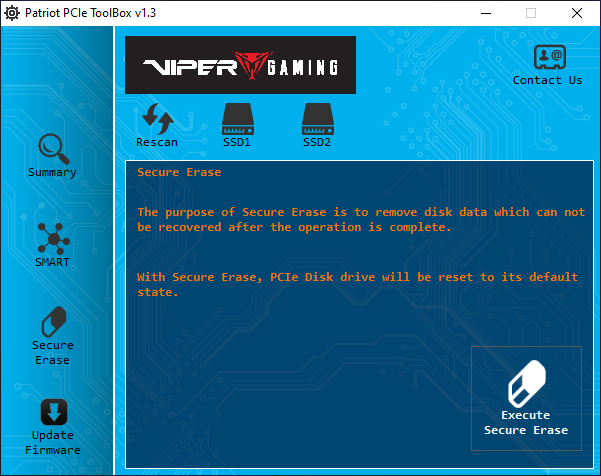Click the Rescan arrows icon

tap(157, 118)
